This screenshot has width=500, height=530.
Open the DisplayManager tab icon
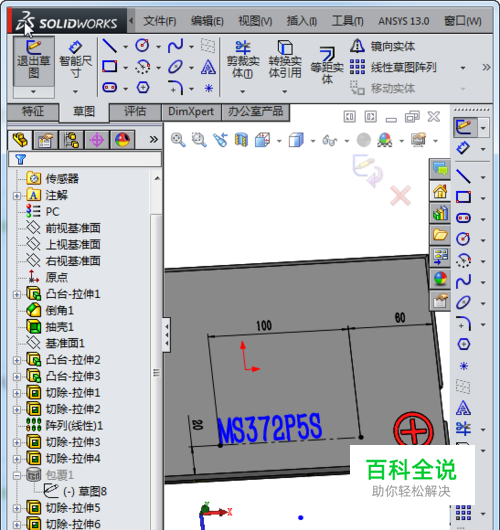[x=122, y=140]
